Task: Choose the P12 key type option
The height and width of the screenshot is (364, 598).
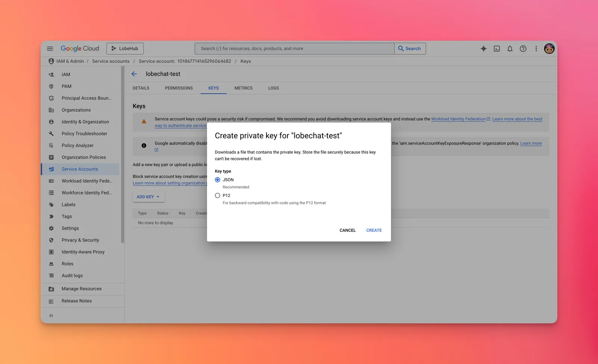Action: tap(218, 195)
